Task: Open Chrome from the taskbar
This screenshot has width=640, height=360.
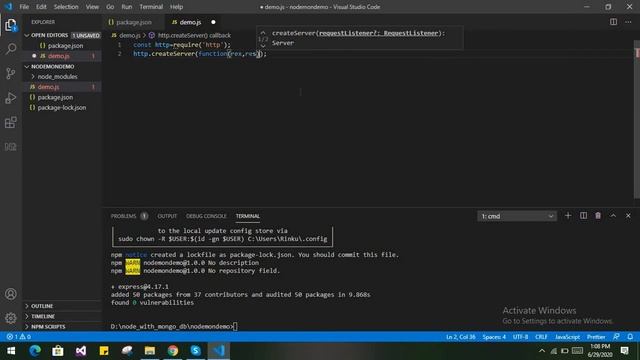Action: pyautogui.click(x=173, y=351)
